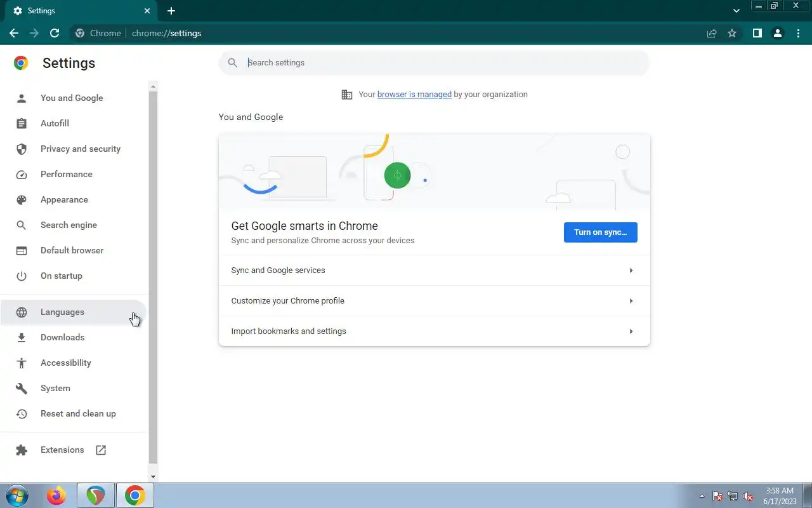Click Turn on sync button

coord(600,232)
